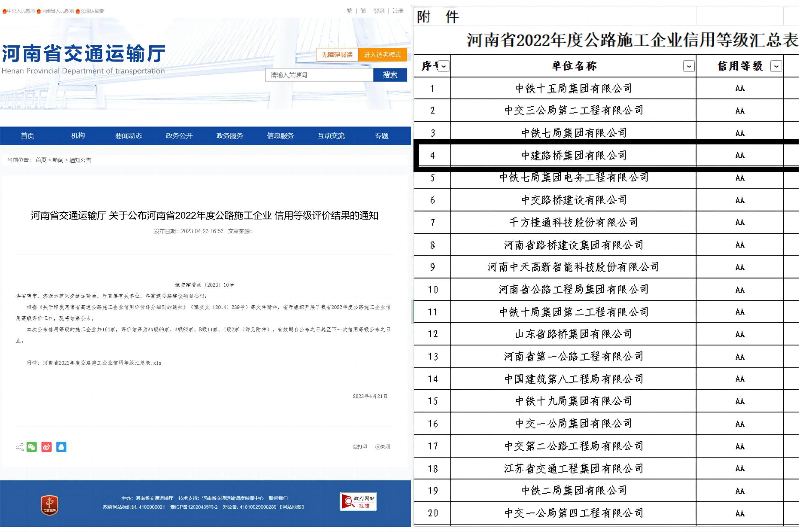Click the keyword search input field

[x=319, y=75]
